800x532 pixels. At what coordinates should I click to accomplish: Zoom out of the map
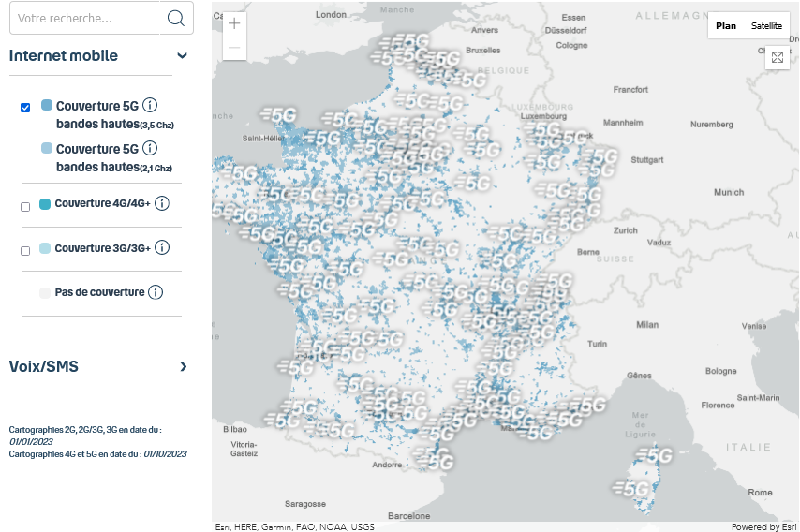234,48
